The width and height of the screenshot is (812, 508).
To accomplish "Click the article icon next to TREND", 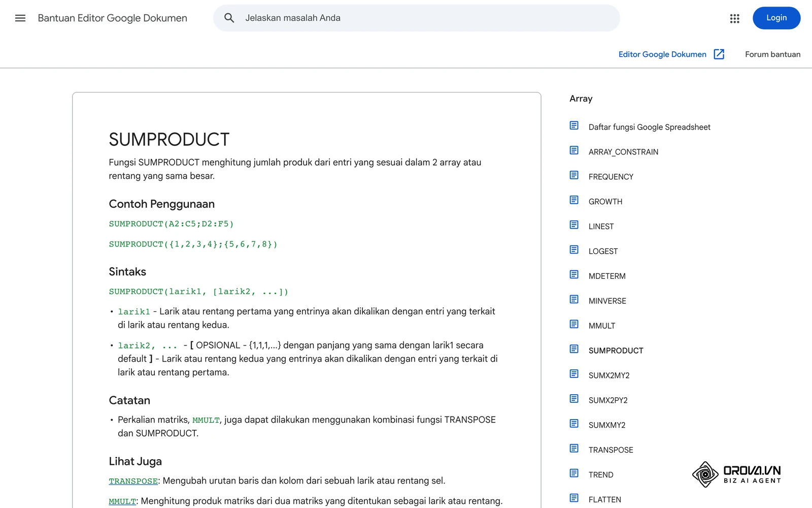I will pos(574,474).
